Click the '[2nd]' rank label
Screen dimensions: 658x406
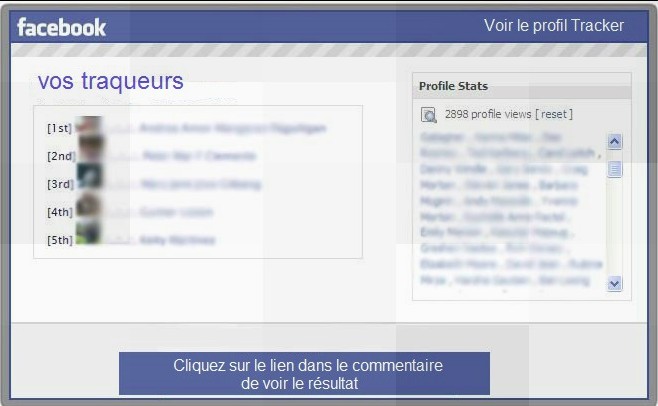[60, 156]
